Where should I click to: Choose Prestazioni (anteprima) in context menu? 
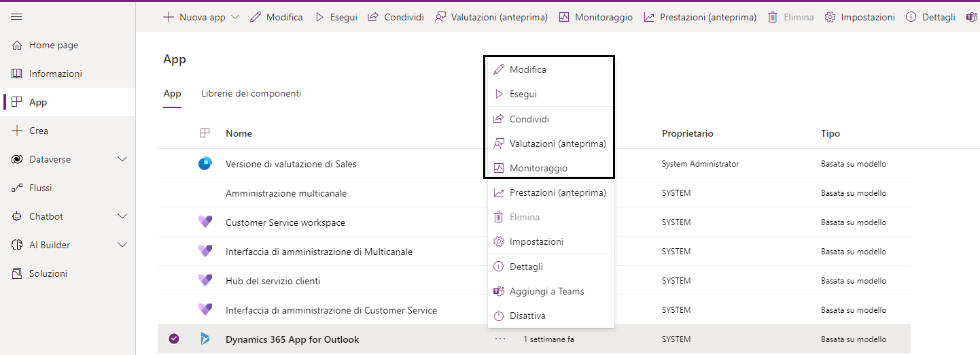(x=551, y=192)
